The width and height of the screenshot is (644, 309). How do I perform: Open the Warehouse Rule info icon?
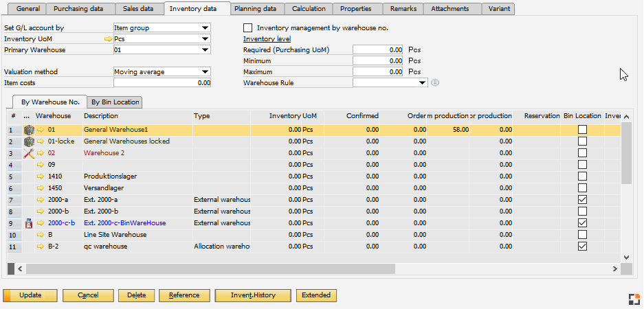click(x=435, y=83)
